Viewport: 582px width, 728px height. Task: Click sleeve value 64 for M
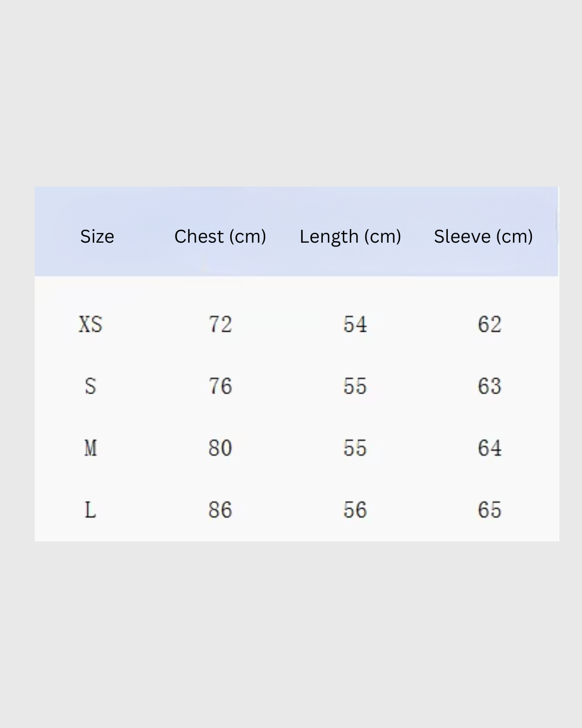click(489, 448)
